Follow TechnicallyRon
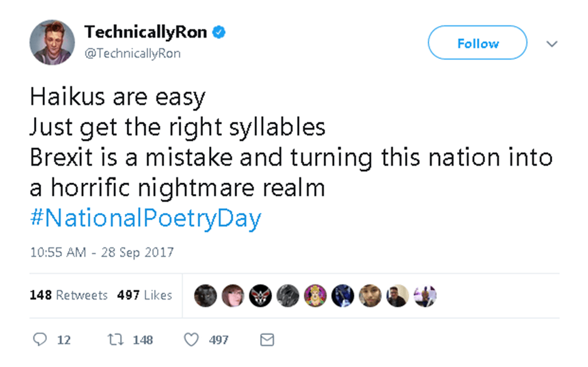 tap(477, 43)
